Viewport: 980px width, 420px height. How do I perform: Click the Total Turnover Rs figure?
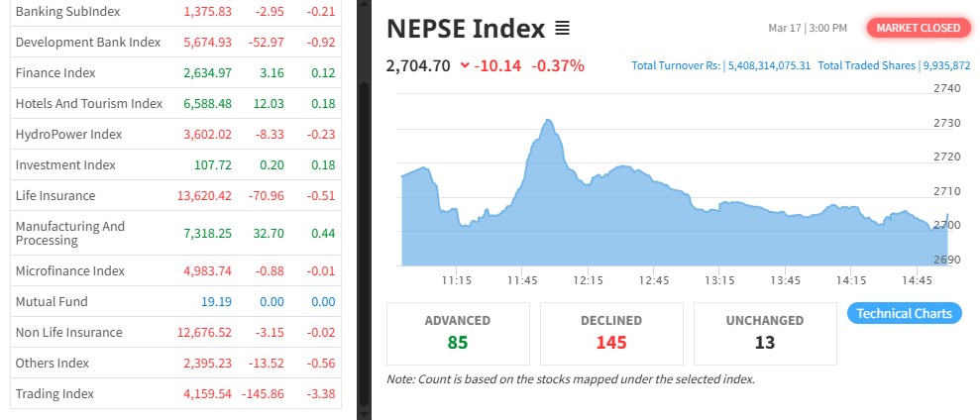click(720, 66)
